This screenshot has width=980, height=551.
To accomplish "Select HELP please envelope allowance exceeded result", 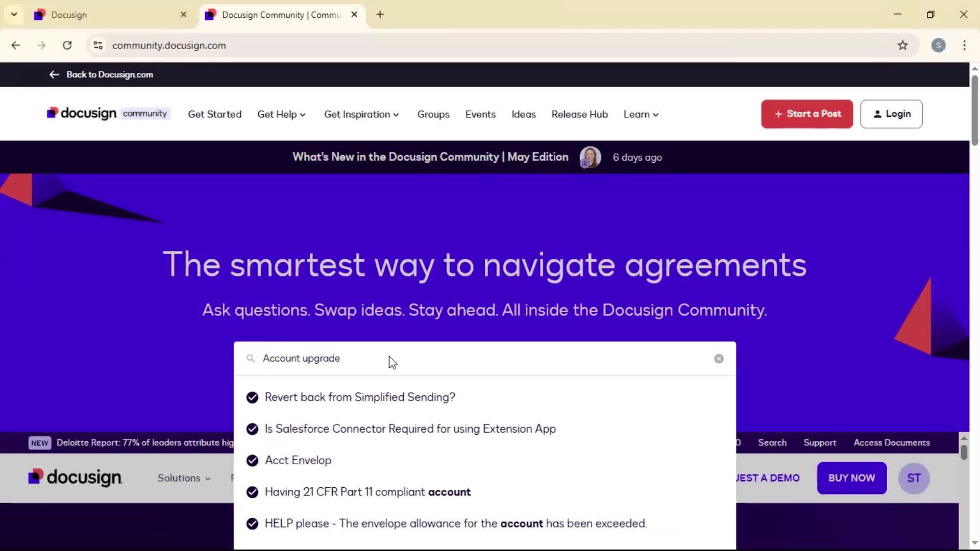I will point(455,524).
